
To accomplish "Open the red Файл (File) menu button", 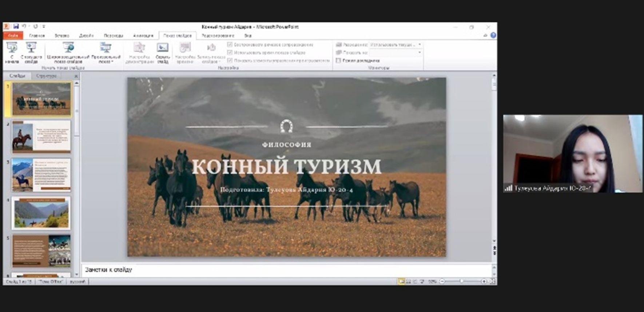I will (x=13, y=36).
